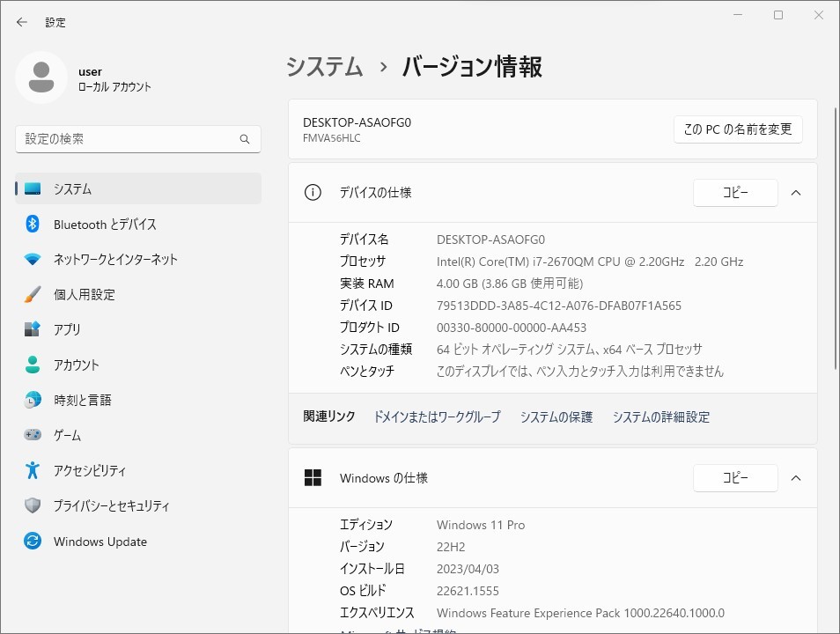Click the game controller icon
Screen dimensions: 840x634
[x=33, y=435]
